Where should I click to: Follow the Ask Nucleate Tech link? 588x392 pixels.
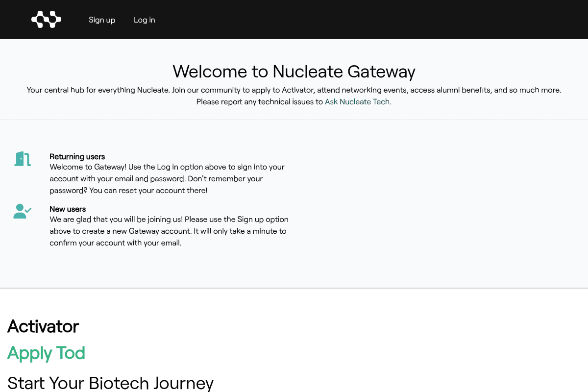(x=357, y=102)
